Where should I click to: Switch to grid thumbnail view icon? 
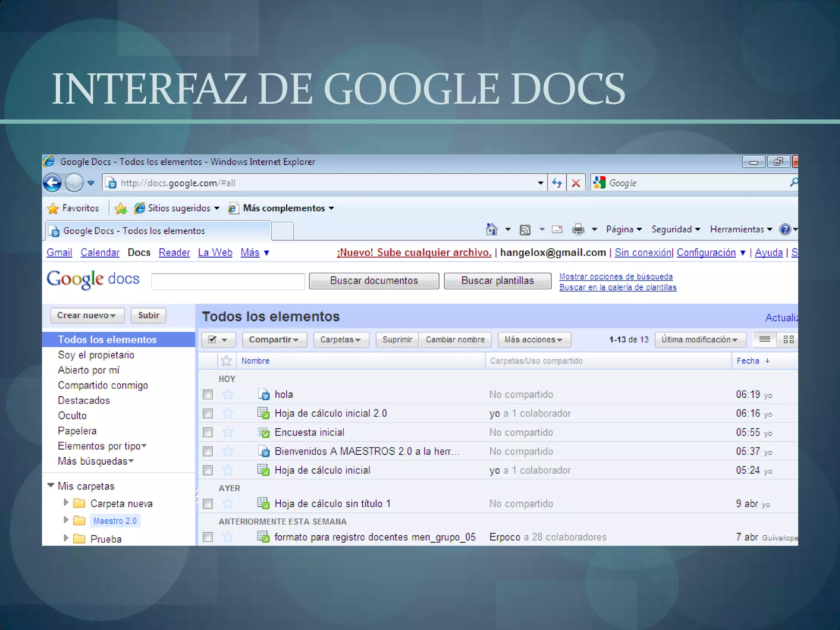[788, 339]
